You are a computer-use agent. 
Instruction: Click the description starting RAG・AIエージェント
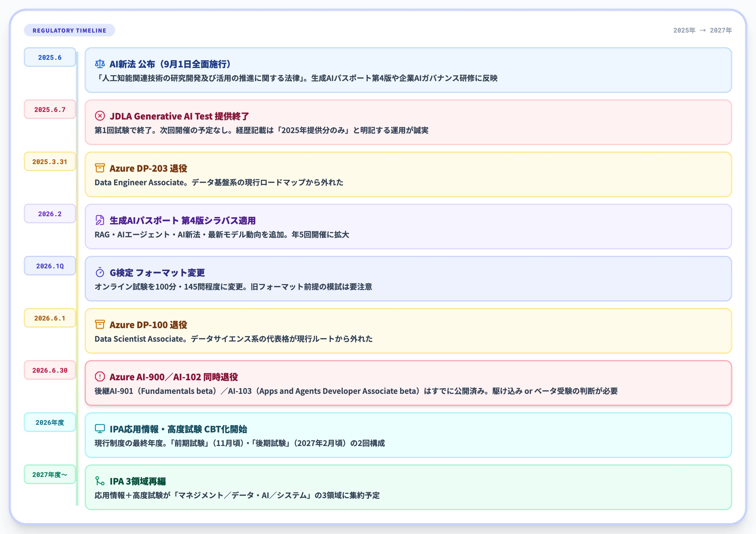coord(222,235)
